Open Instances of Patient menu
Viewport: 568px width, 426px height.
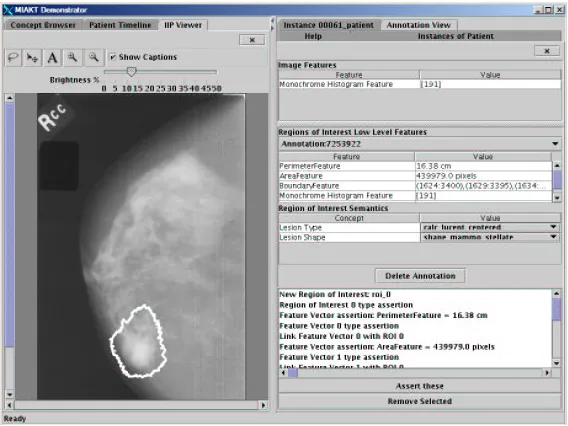456,36
